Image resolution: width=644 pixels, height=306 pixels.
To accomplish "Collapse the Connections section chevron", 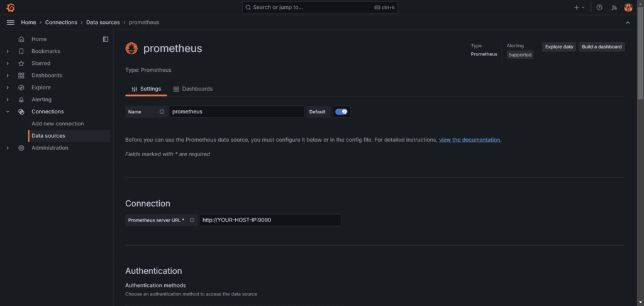I will click(8, 111).
